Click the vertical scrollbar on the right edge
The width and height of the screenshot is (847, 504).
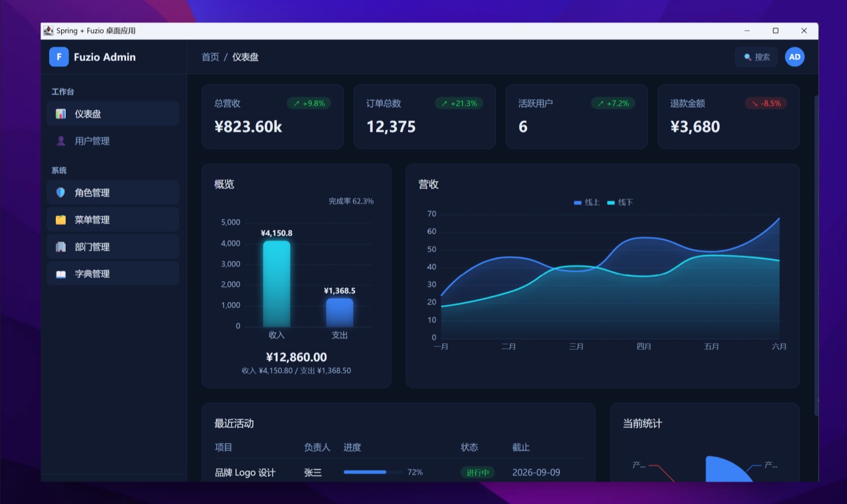tap(816, 256)
